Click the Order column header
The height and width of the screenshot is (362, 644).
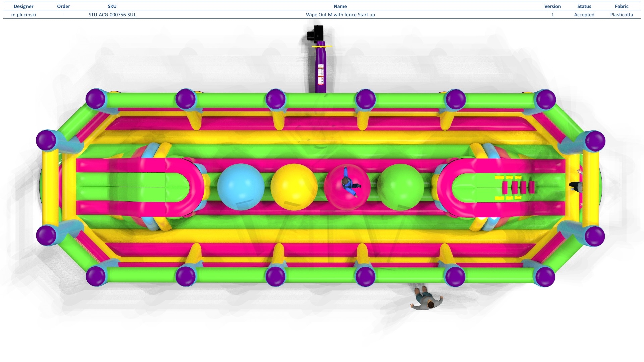63,6
